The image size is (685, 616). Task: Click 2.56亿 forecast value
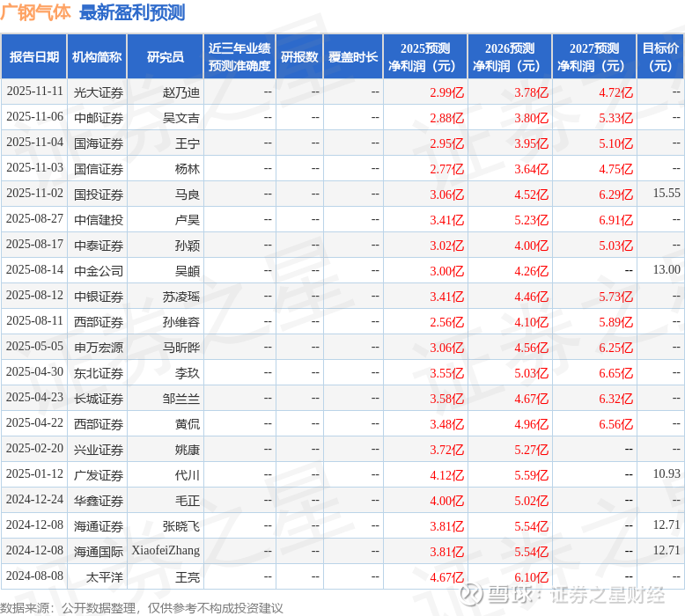tap(446, 322)
